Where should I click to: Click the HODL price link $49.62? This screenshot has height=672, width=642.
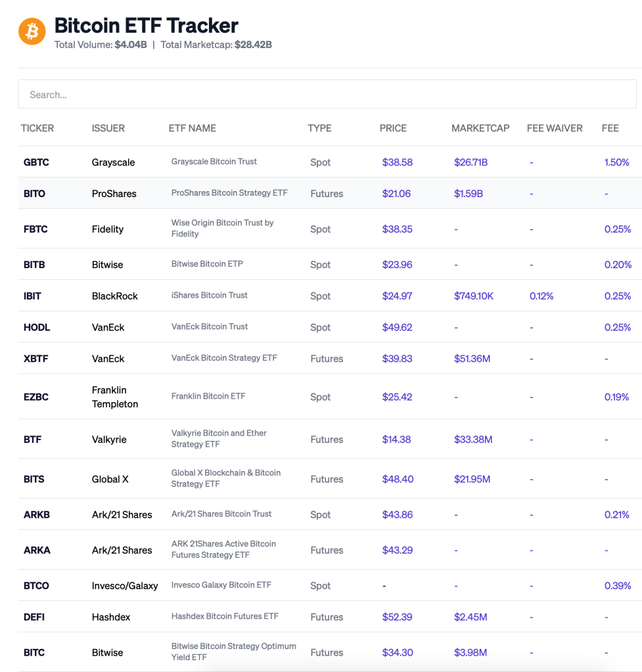click(x=398, y=326)
